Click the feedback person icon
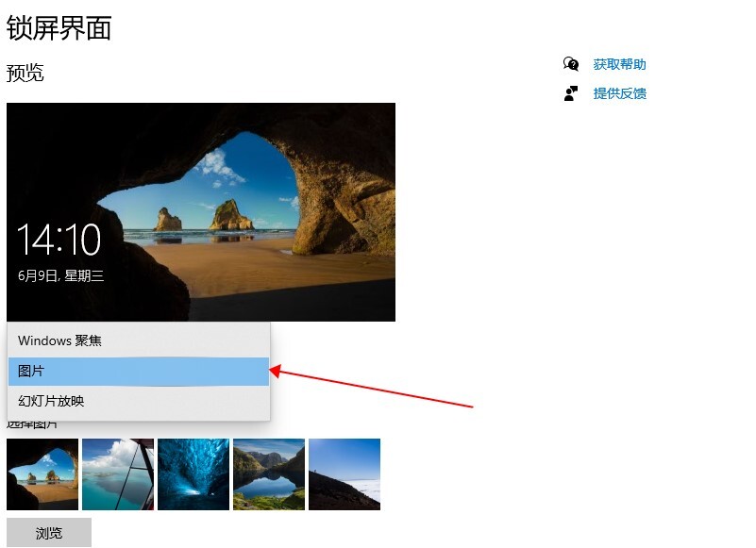The image size is (756, 548). click(571, 93)
